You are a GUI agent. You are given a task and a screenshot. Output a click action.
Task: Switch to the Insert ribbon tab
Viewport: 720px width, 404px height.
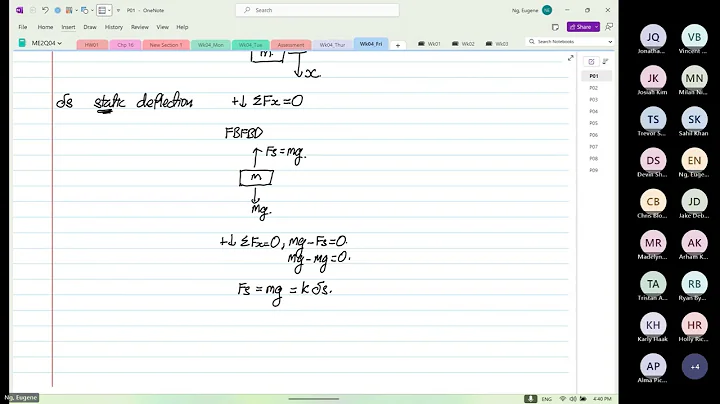68,27
